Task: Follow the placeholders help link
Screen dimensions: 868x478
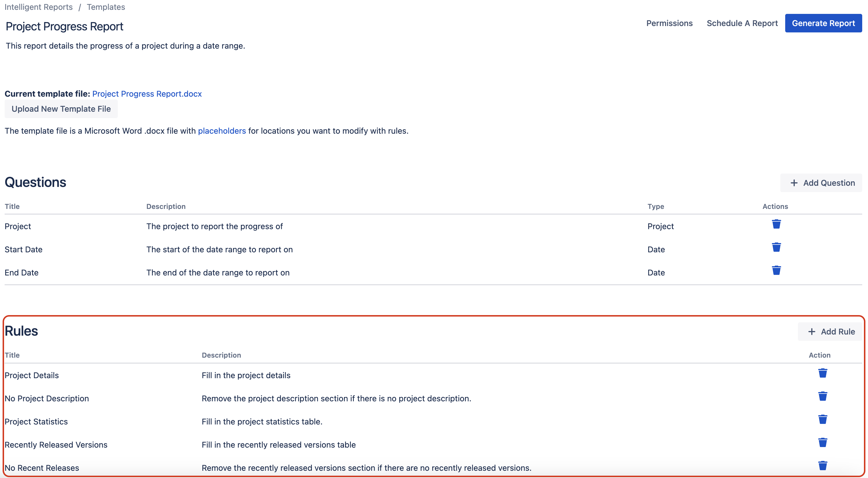Action: 222,131
